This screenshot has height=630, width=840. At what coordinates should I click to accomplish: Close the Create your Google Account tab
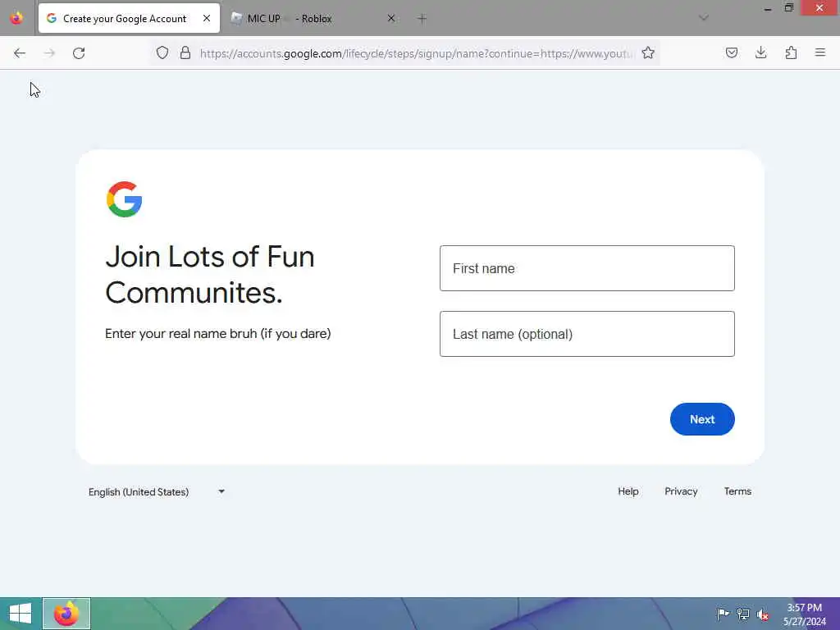(x=207, y=18)
